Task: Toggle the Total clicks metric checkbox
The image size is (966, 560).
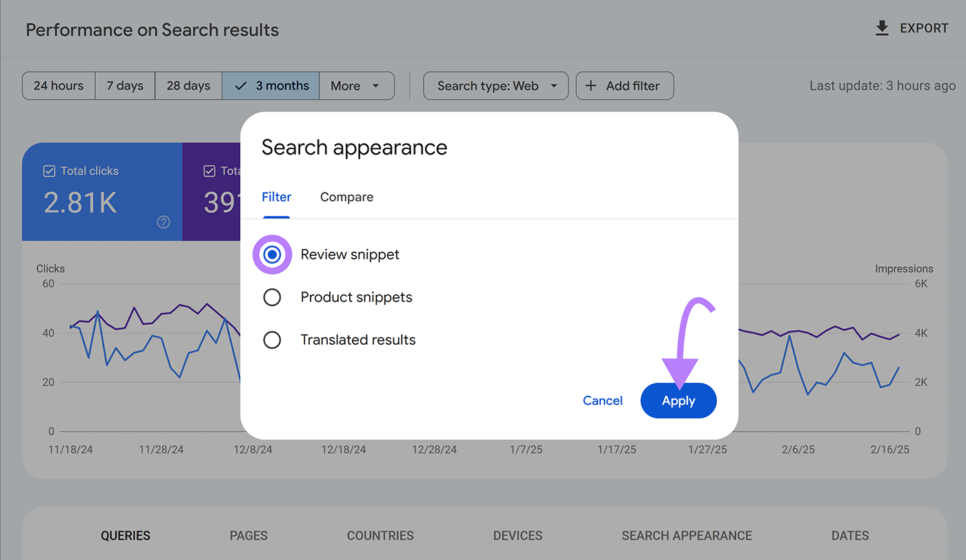Action: tap(50, 170)
